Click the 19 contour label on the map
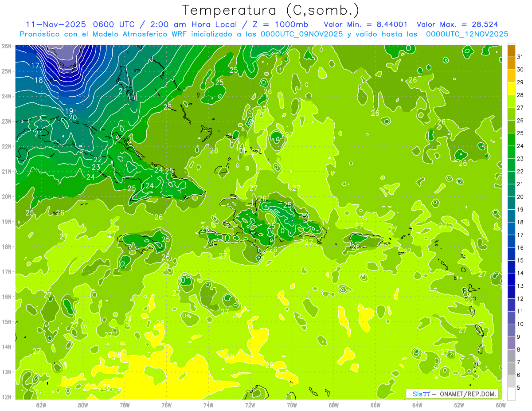Screen dimensions: 532x411 [x=69, y=110]
